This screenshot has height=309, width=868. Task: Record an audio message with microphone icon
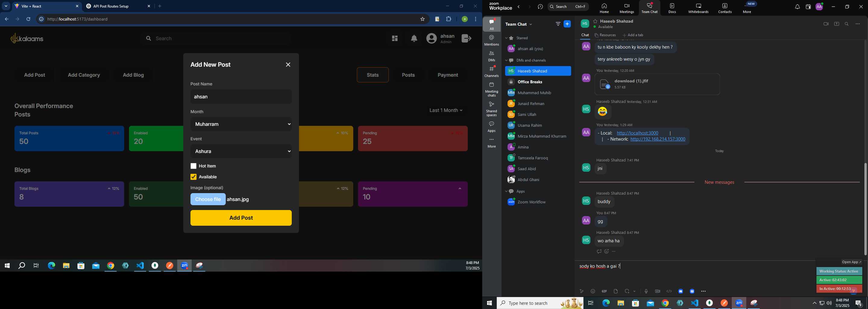(x=646, y=291)
